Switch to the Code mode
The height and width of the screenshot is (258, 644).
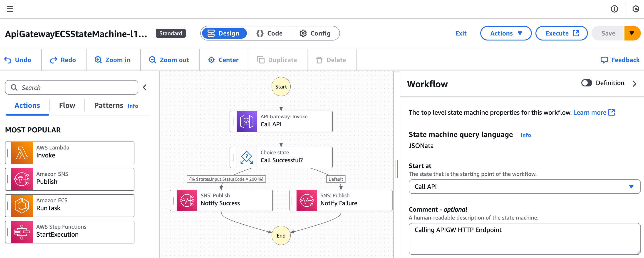coord(270,33)
